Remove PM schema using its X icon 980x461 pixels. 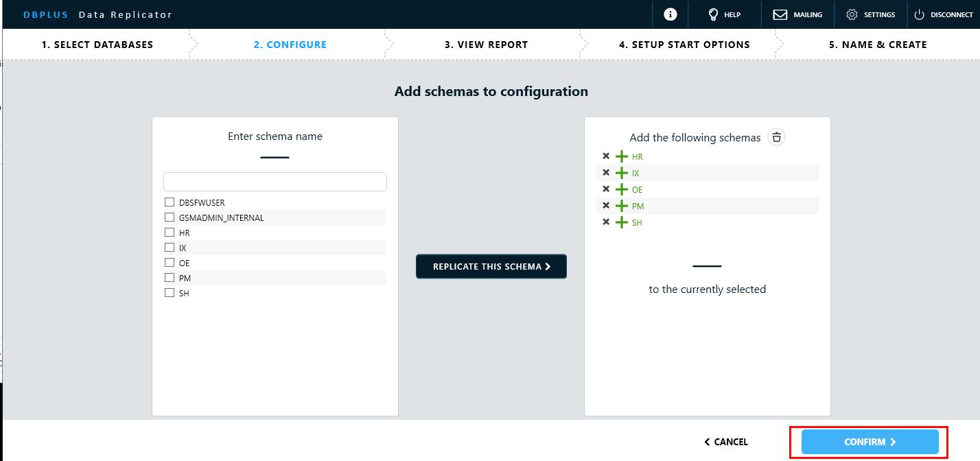606,206
